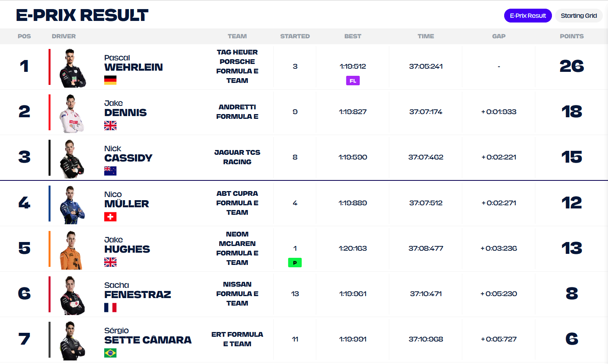The width and height of the screenshot is (608, 364).
Task: Click the orange McLaren team color bar
Action: pyautogui.click(x=50, y=249)
